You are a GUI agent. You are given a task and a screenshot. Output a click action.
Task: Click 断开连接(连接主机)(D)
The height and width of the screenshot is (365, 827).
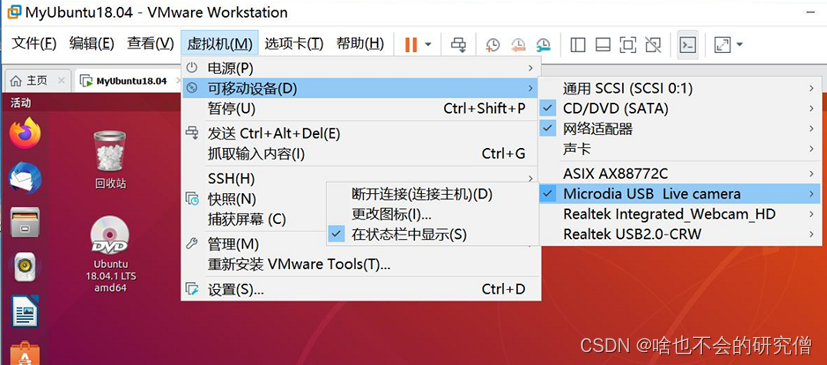coord(432,194)
